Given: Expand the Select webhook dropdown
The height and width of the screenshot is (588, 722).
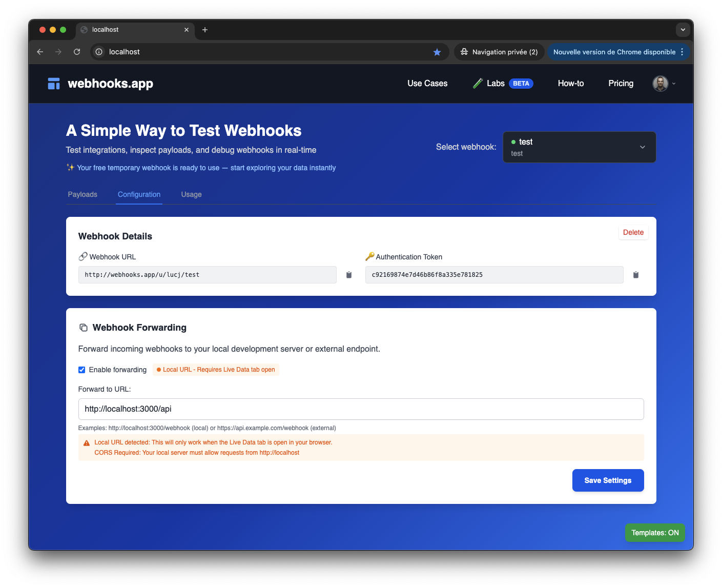Looking at the screenshot, I should pyautogui.click(x=580, y=147).
